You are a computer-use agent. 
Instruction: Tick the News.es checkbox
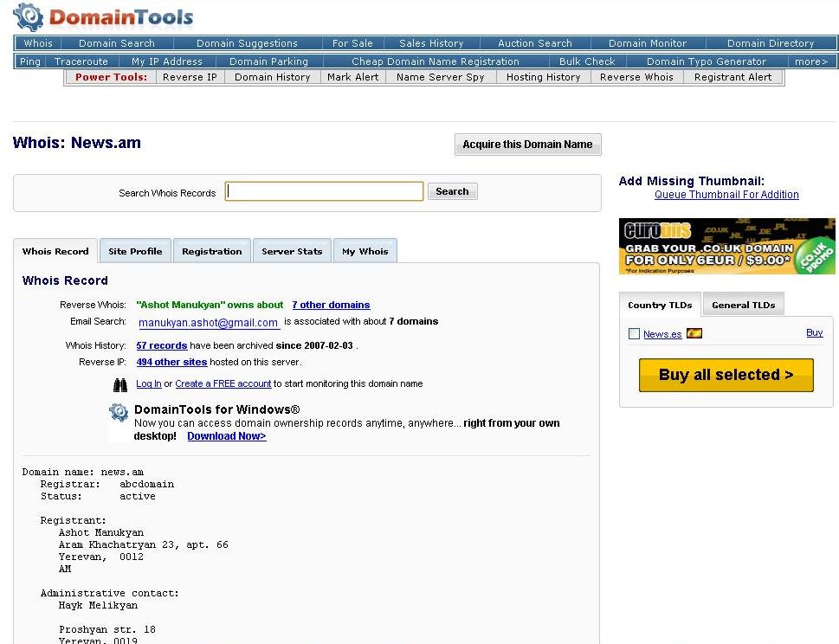pyautogui.click(x=634, y=334)
